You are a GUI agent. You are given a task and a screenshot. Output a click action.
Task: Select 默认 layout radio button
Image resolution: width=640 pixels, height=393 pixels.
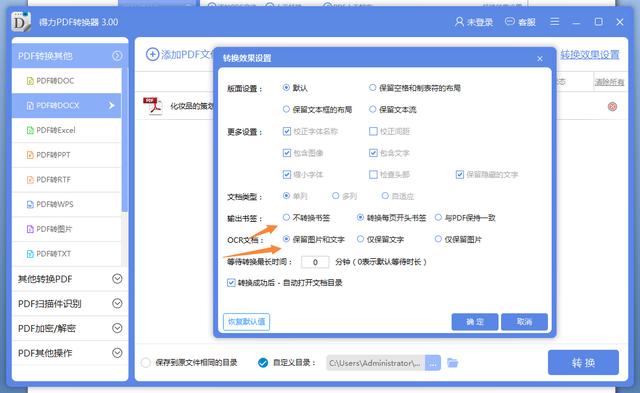(286, 87)
